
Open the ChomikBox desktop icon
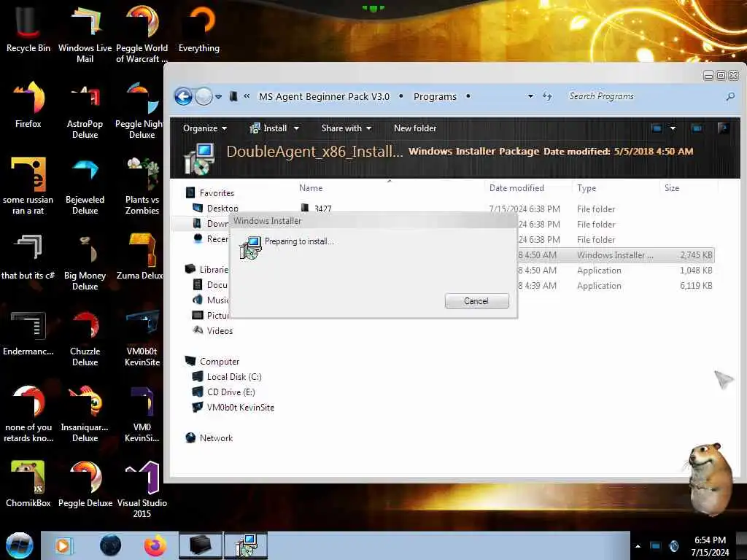click(x=28, y=484)
